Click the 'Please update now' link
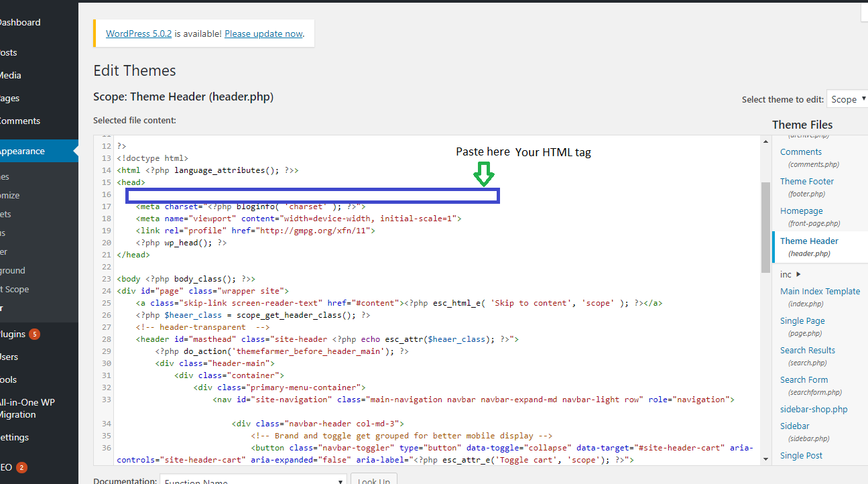This screenshot has height=484, width=868. pos(264,34)
